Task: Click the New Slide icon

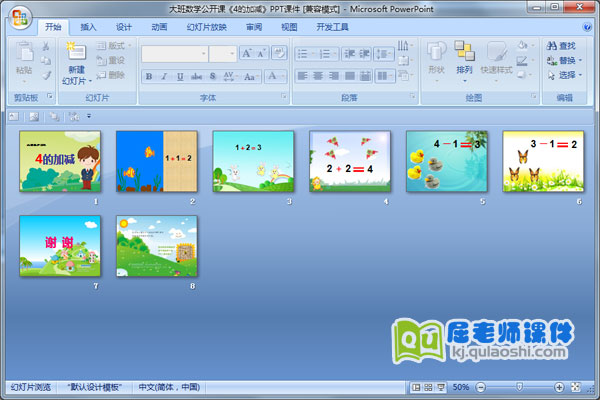Action: pos(76,51)
